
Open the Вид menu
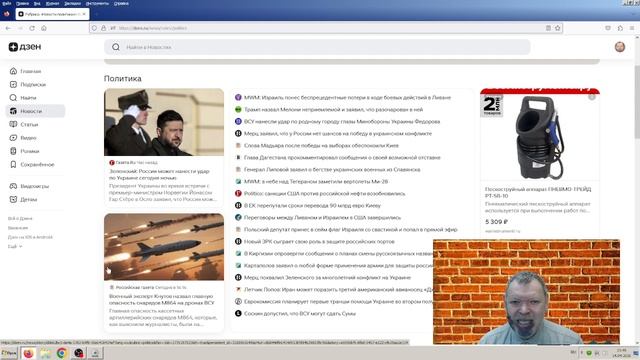[37, 3]
